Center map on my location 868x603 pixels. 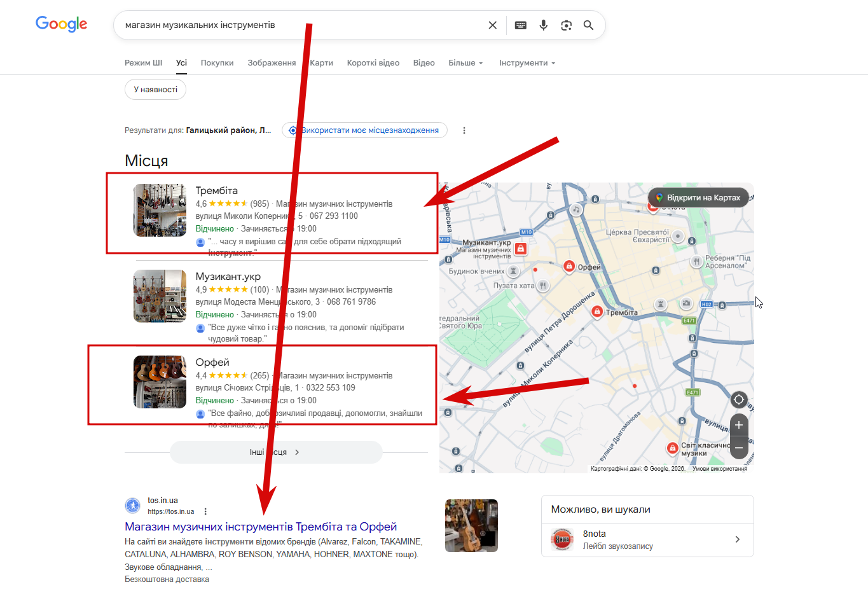[739, 399]
